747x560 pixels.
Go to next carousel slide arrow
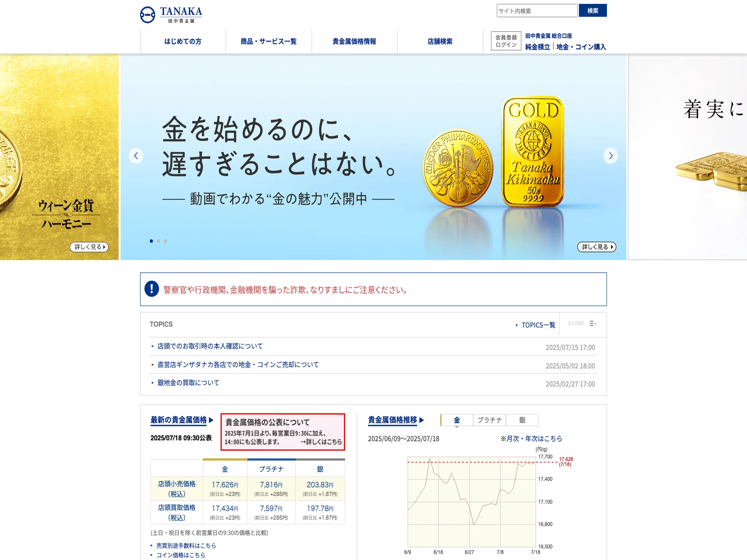click(x=610, y=156)
